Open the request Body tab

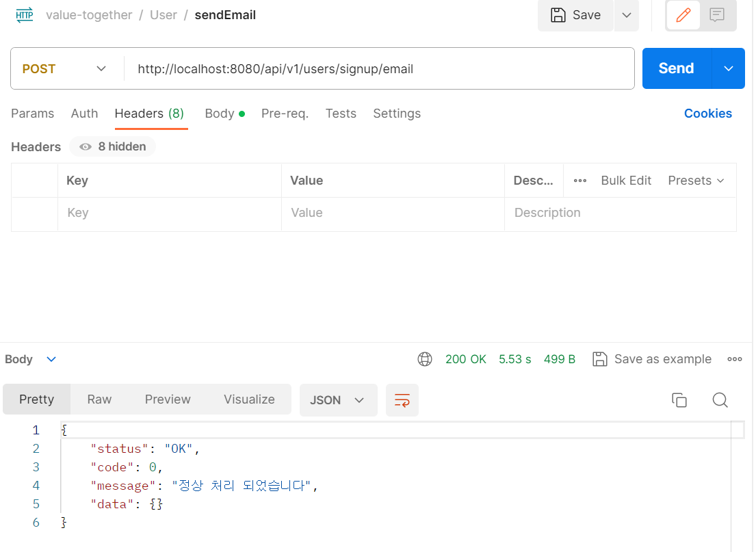[x=224, y=114]
